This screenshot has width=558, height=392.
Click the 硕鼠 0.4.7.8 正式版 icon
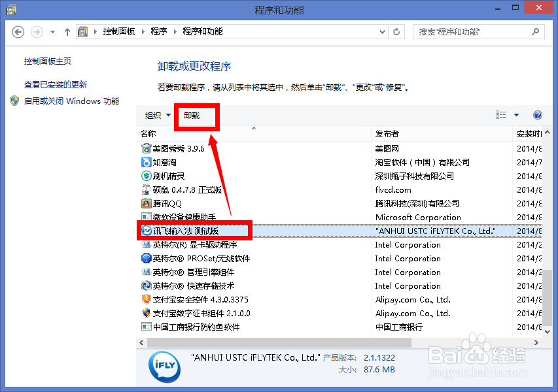[x=145, y=189]
